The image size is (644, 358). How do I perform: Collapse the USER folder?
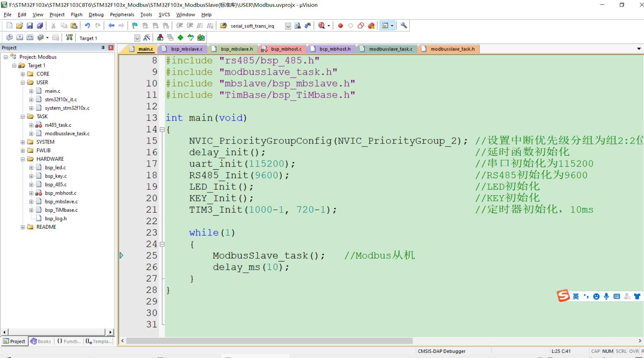(x=23, y=82)
